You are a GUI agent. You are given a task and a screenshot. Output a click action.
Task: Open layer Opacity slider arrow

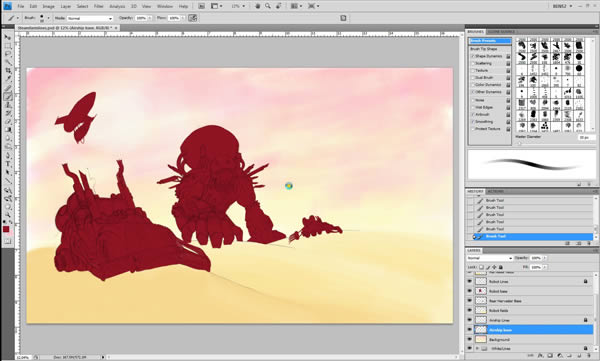point(545,258)
